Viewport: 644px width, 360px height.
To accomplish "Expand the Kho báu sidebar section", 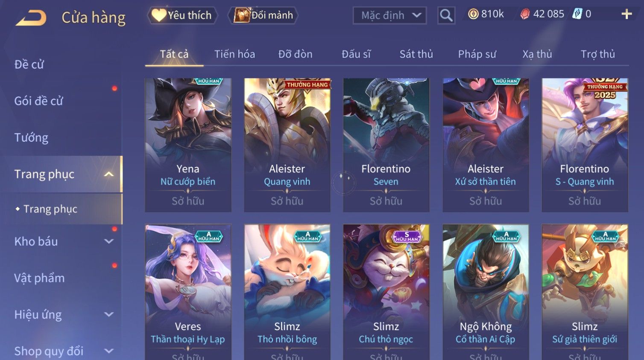I will 109,241.
